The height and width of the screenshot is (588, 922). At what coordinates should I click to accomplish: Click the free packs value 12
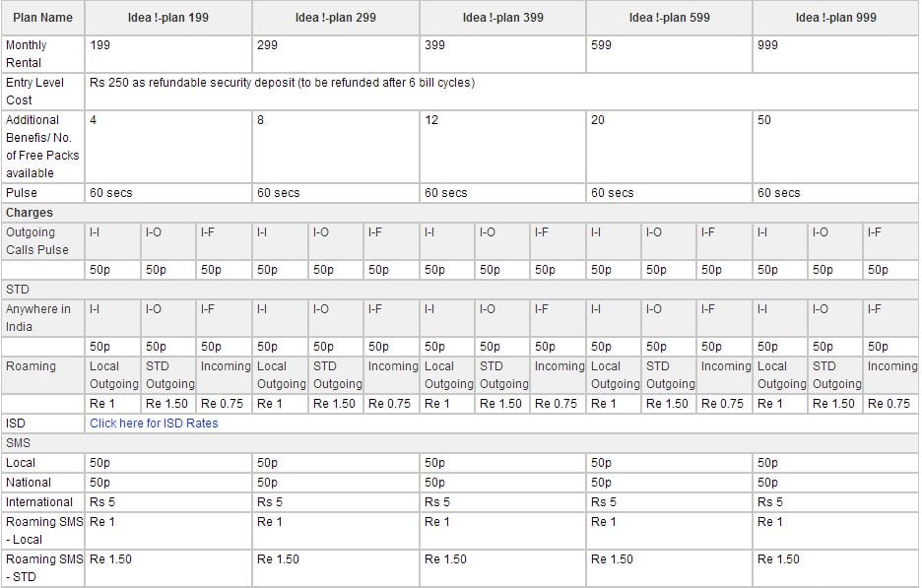point(431,120)
